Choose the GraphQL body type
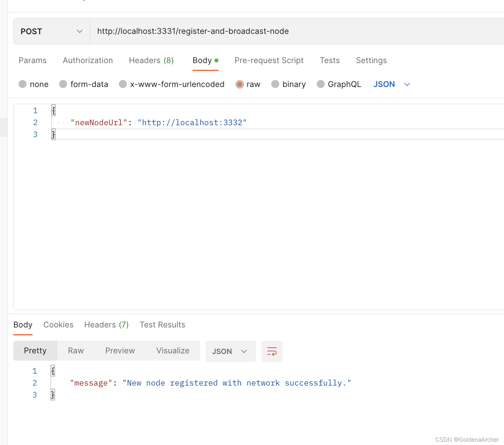504x445 pixels. 339,84
